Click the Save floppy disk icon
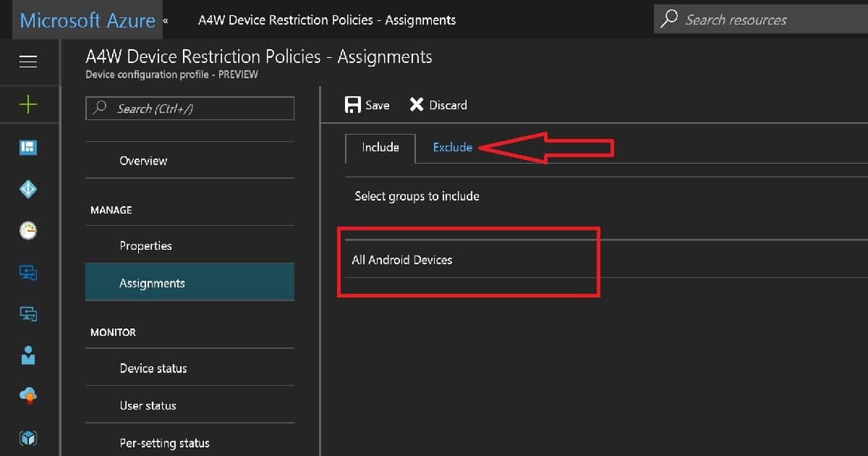This screenshot has width=868, height=456. [x=353, y=105]
